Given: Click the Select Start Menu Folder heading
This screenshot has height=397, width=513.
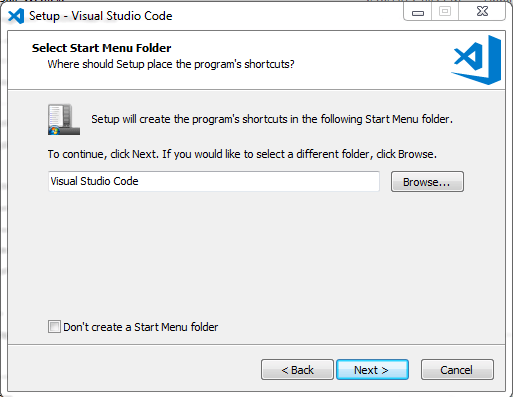Looking at the screenshot, I should [x=101, y=48].
